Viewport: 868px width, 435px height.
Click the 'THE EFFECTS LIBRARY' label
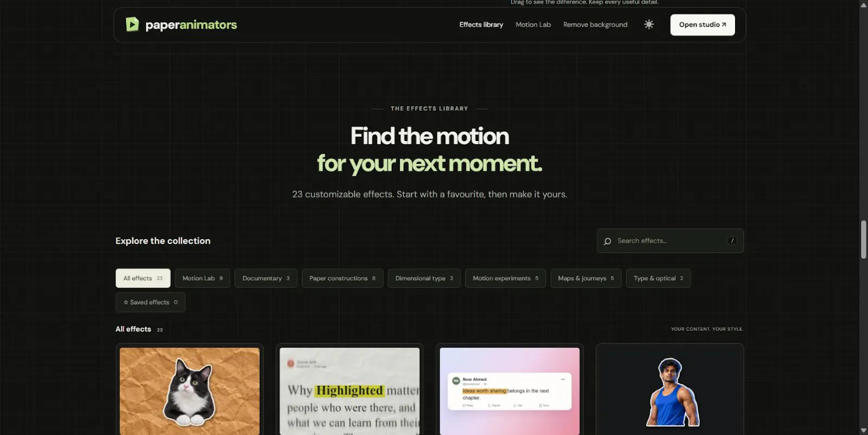coord(429,108)
